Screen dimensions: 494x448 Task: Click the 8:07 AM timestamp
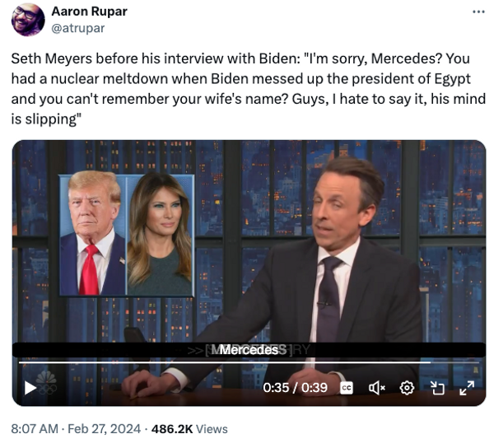pos(35,429)
